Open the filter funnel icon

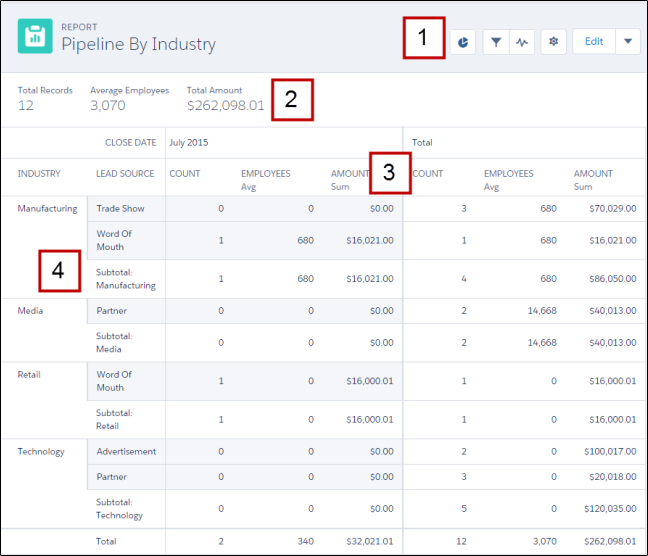pyautogui.click(x=496, y=42)
